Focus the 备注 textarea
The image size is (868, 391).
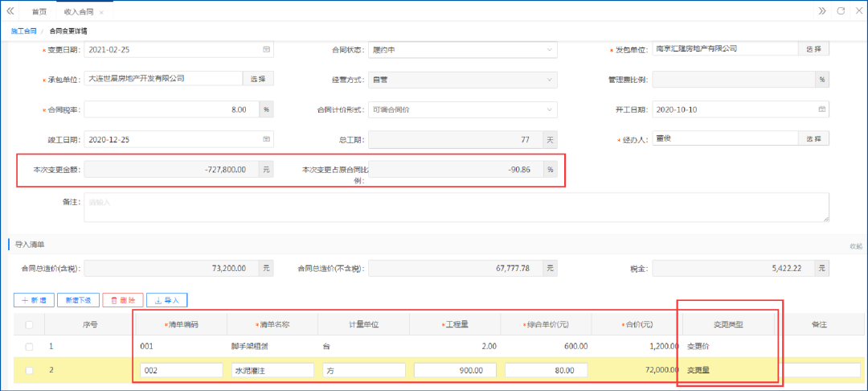tap(457, 207)
